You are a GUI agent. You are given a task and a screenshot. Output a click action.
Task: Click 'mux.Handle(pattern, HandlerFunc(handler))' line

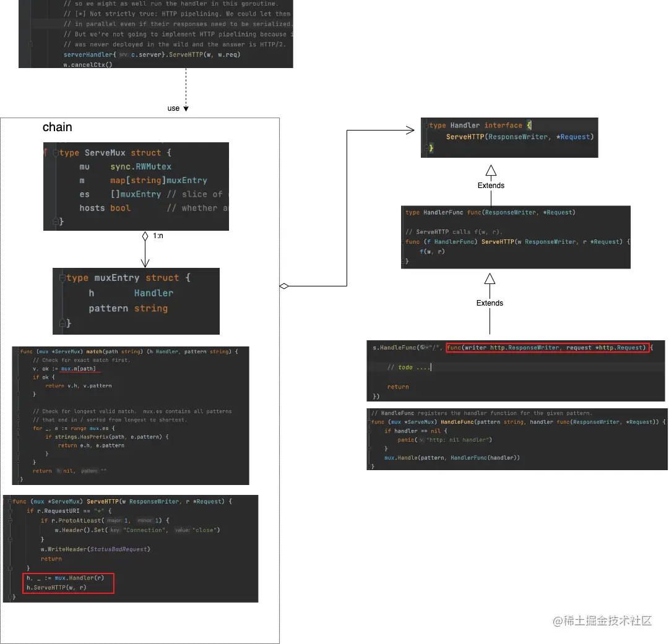pos(452,458)
